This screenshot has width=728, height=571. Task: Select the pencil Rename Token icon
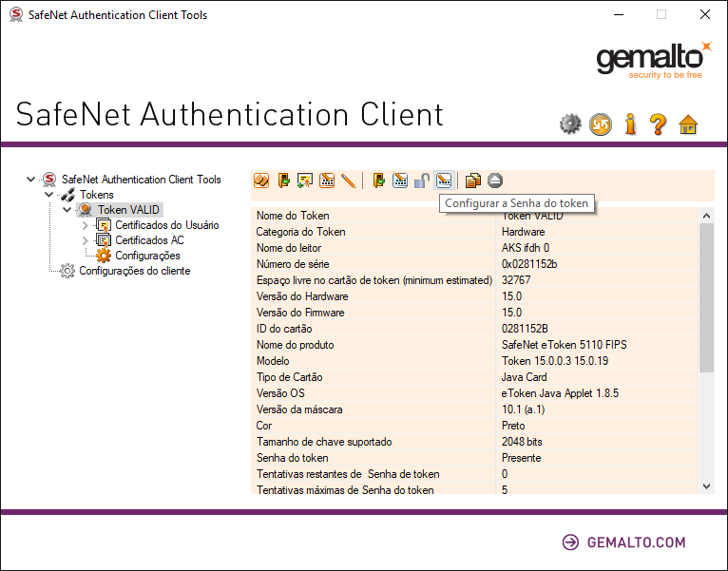(x=349, y=181)
